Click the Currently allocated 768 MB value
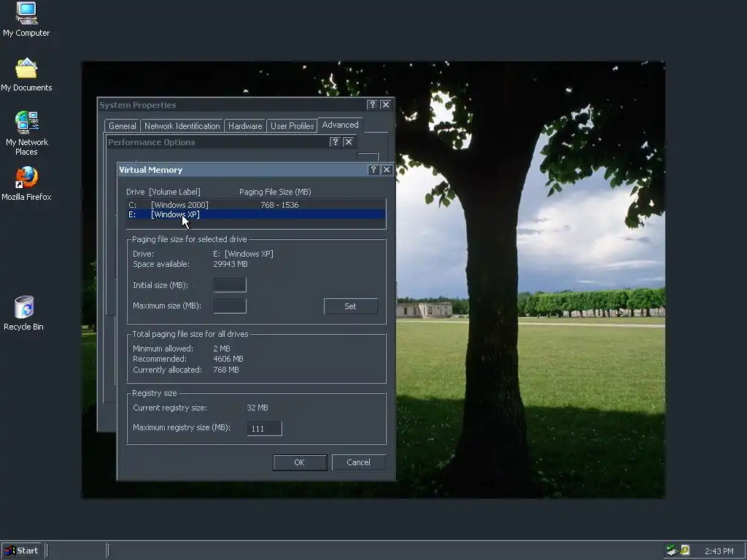 coord(226,370)
